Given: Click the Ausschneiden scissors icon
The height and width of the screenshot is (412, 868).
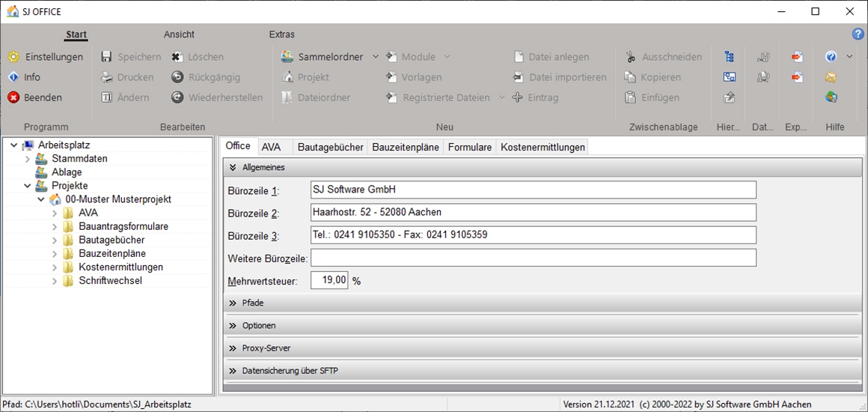Looking at the screenshot, I should pos(630,57).
